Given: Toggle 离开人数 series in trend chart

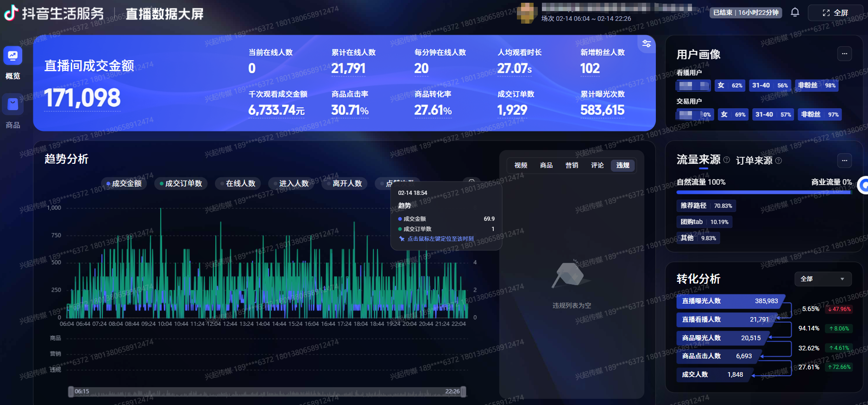Looking at the screenshot, I should coord(345,184).
